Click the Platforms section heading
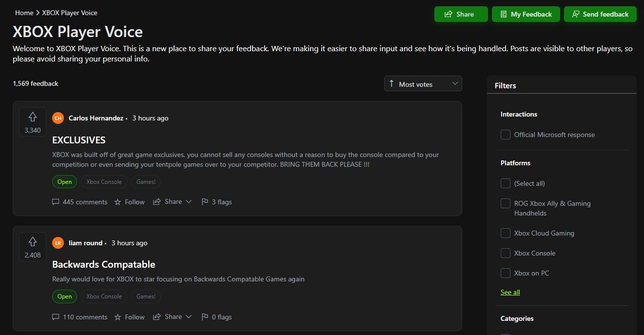644x335 pixels. (515, 163)
